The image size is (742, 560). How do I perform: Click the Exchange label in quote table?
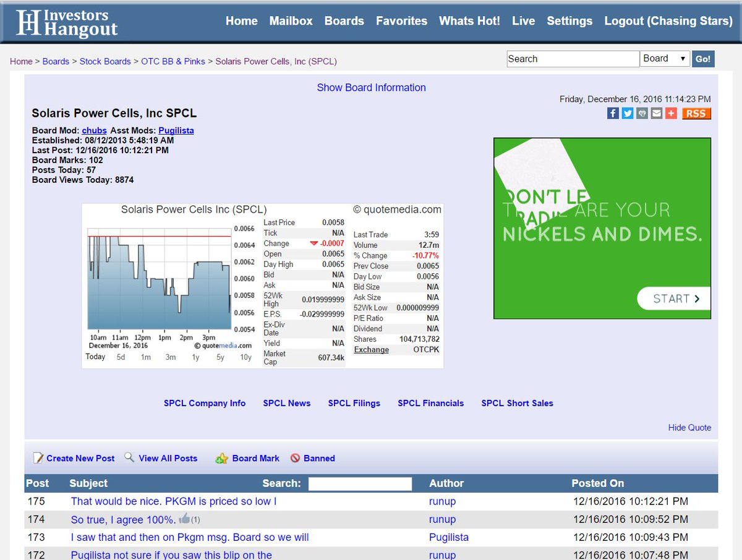(x=371, y=349)
